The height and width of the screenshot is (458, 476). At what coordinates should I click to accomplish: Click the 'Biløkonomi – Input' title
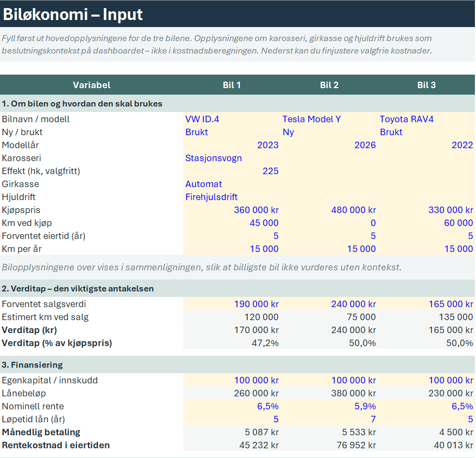point(73,14)
